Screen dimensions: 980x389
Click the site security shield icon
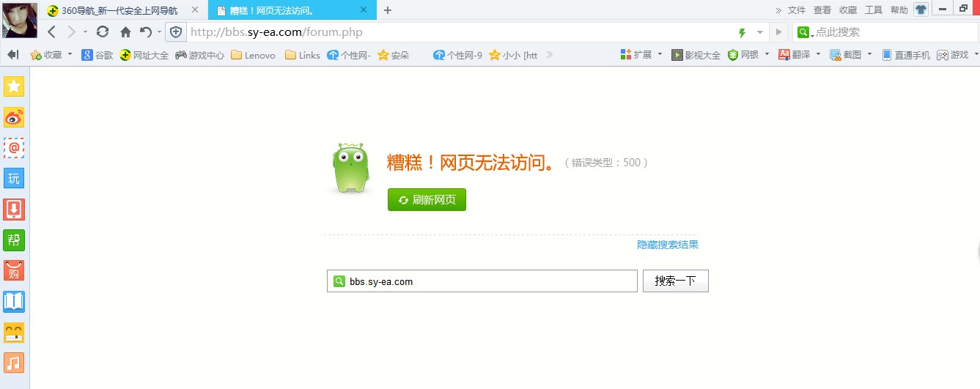tap(176, 32)
